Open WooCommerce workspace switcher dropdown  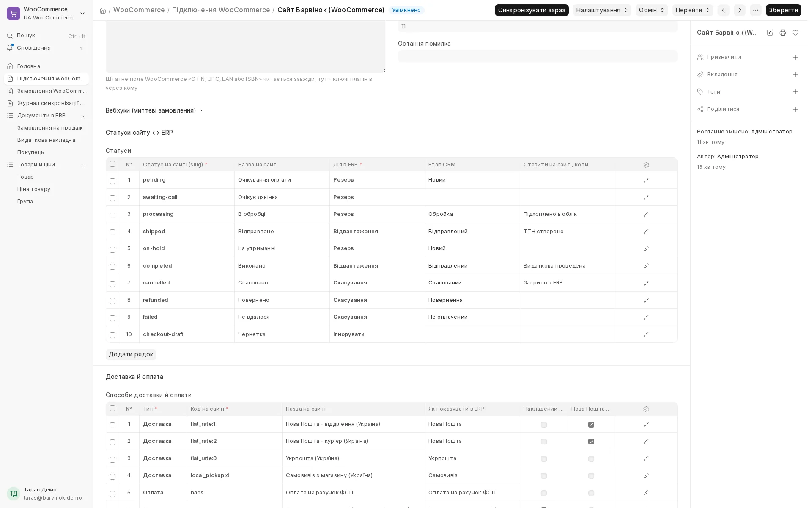click(x=47, y=14)
